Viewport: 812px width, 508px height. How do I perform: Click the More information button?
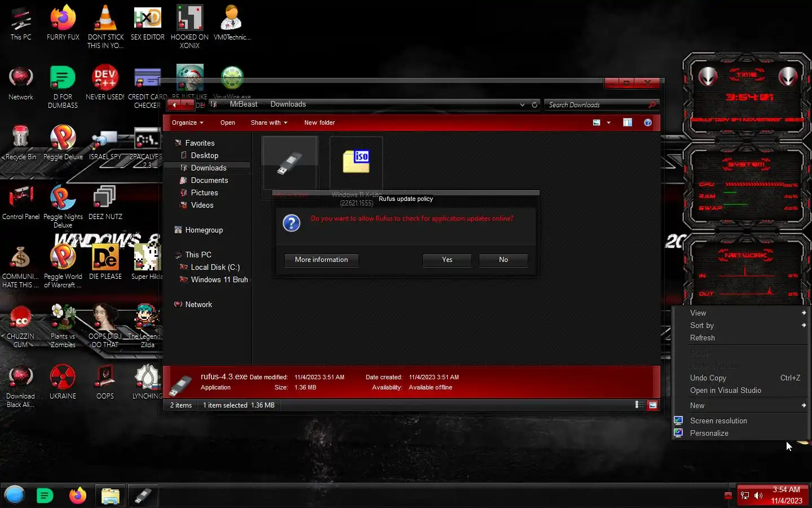tap(321, 260)
